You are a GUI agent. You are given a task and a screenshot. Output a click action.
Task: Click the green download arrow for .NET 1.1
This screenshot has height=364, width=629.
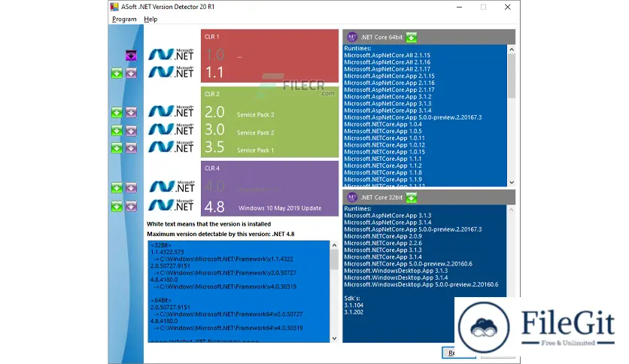117,73
